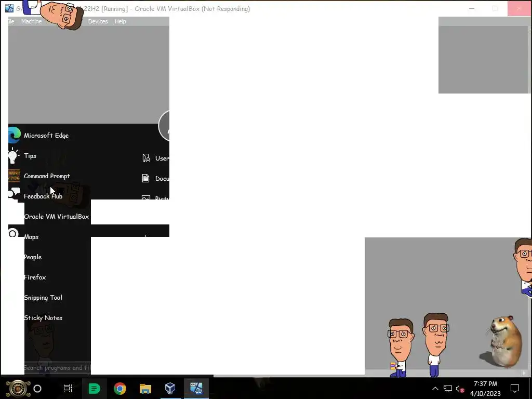Open File Explorer from the taskbar
This screenshot has width=532, height=399.
point(145,389)
